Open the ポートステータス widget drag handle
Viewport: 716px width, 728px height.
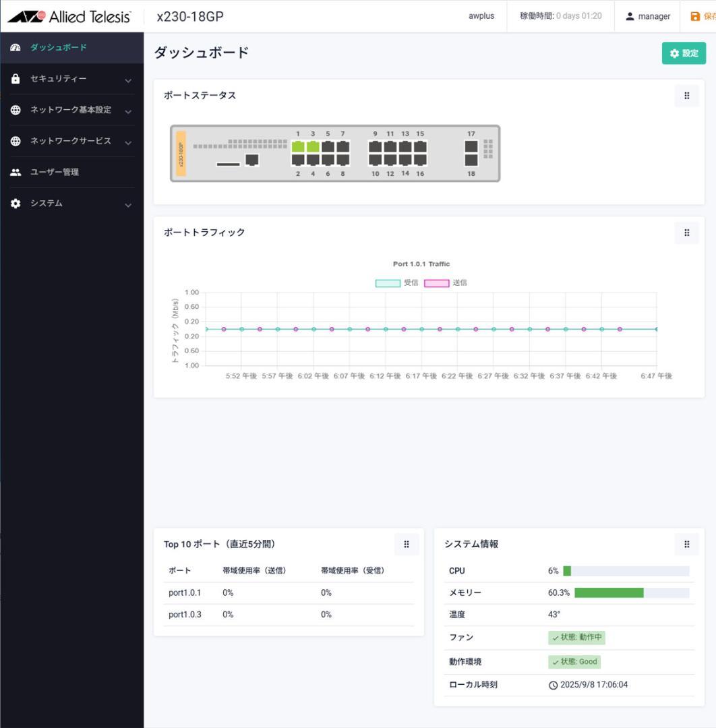[x=686, y=96]
